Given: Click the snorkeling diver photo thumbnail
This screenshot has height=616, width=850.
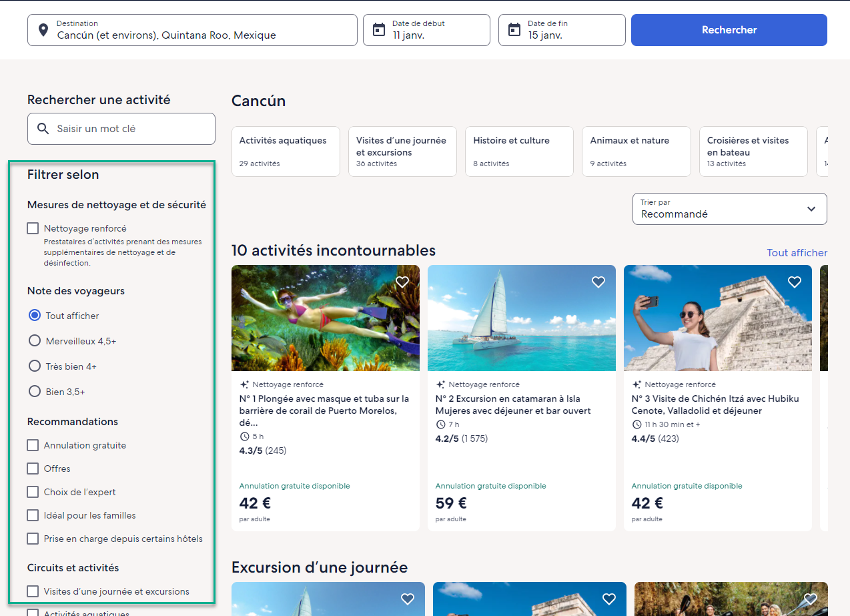Looking at the screenshot, I should pyautogui.click(x=326, y=318).
